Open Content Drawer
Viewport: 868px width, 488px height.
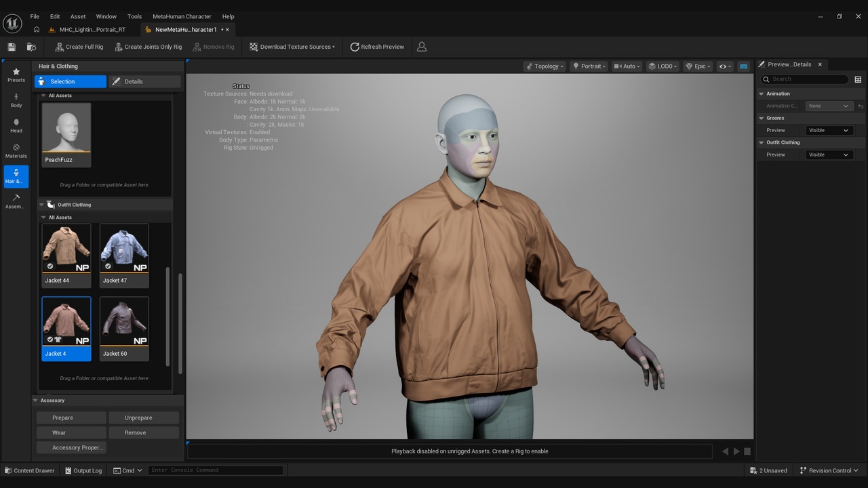[30, 470]
